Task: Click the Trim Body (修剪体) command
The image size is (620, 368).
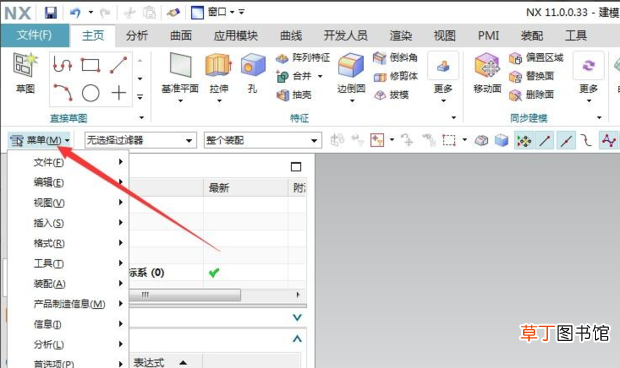Action: [x=395, y=76]
